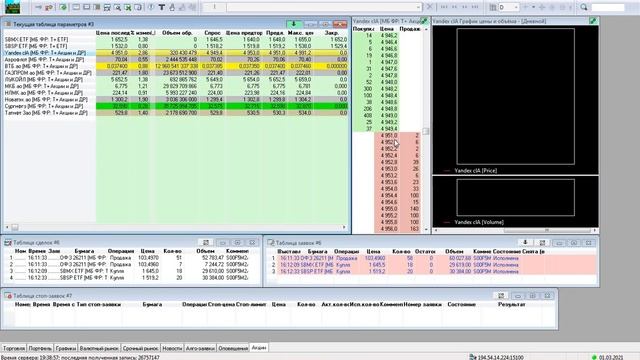
Task: Switch to the Срочный рынок tab
Action: pyautogui.click(x=140, y=348)
